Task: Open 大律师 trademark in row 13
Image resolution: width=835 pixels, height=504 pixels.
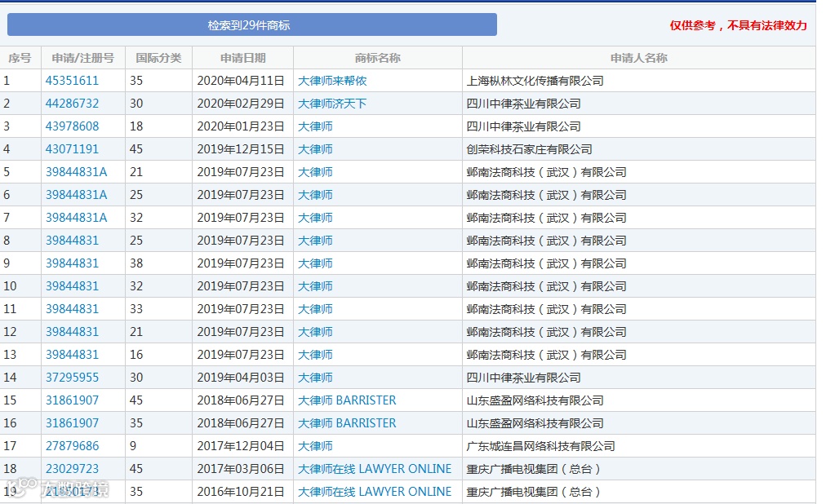Action: pyautogui.click(x=315, y=356)
